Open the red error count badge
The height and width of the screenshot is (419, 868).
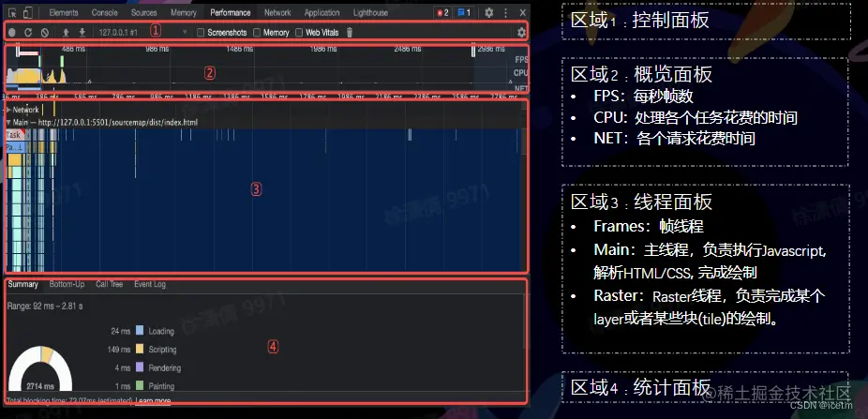pos(441,12)
